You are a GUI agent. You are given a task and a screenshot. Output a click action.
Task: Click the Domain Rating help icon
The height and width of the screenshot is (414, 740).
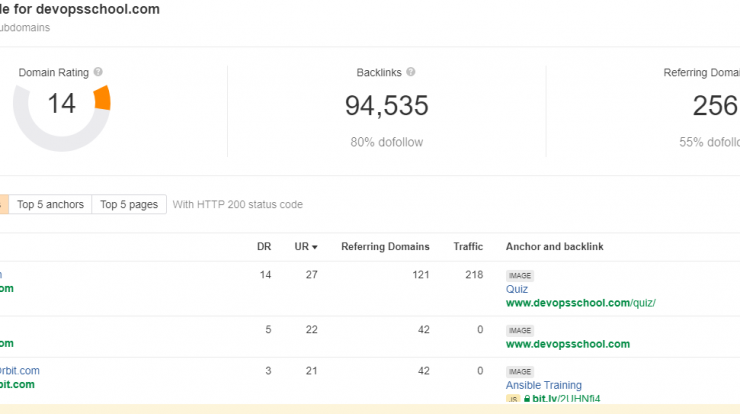(x=98, y=72)
